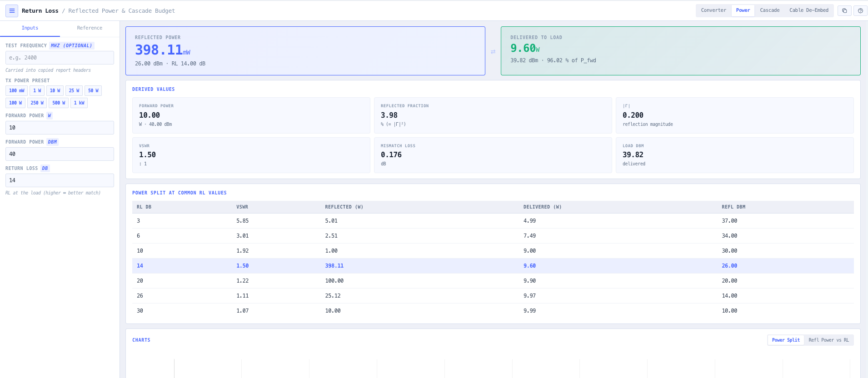Choose the 100 mW power preset
This screenshot has height=378, width=868.
17,90
